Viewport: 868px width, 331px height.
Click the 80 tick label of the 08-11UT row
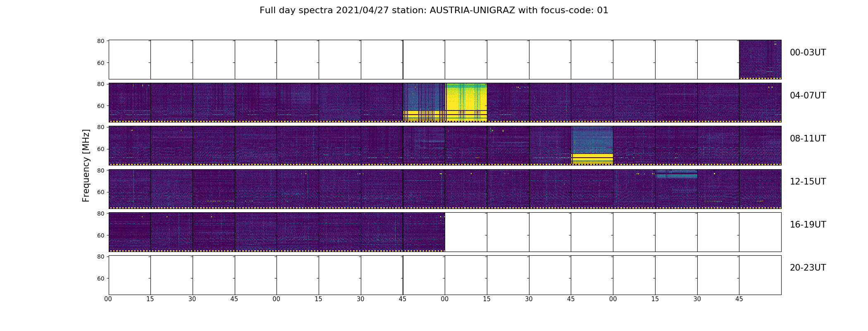click(x=100, y=127)
